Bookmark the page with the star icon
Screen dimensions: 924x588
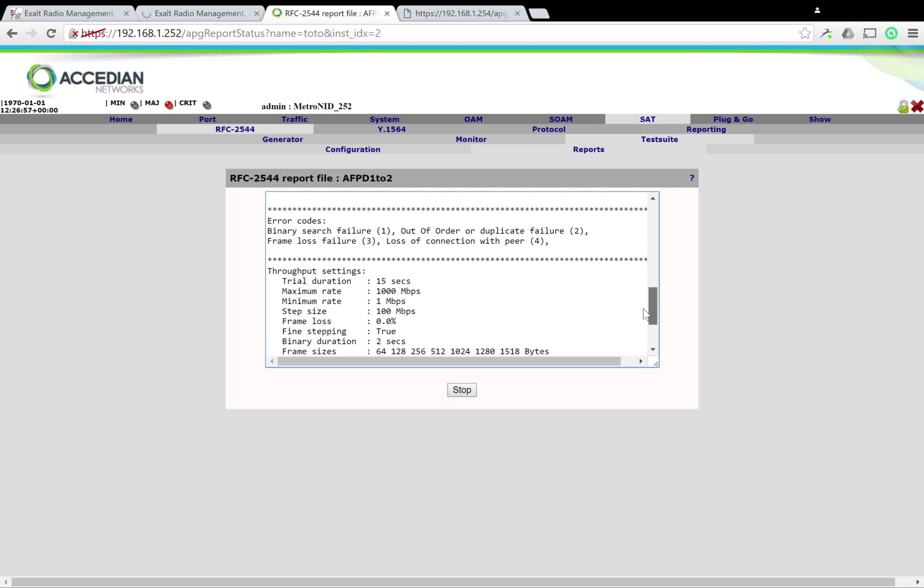[x=805, y=33]
